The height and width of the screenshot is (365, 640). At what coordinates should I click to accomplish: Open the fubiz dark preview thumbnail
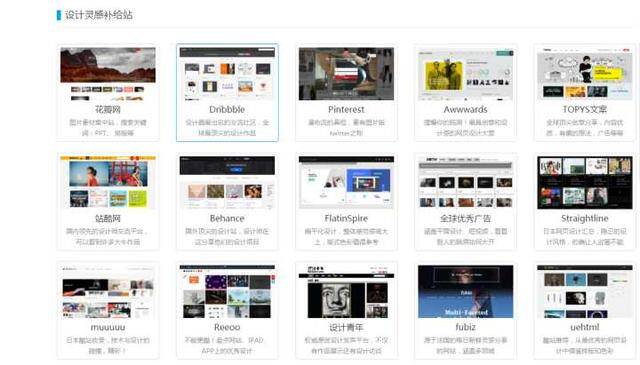[465, 292]
